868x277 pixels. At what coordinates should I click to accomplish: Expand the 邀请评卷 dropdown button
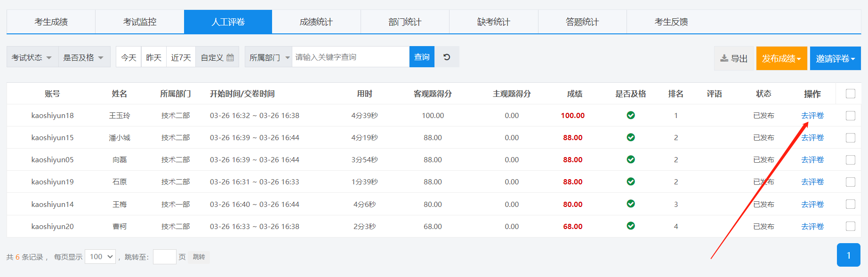835,58
